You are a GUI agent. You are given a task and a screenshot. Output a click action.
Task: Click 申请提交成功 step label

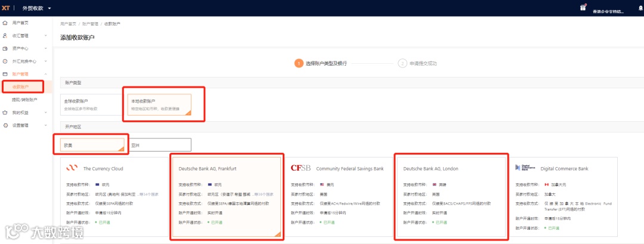click(x=423, y=64)
